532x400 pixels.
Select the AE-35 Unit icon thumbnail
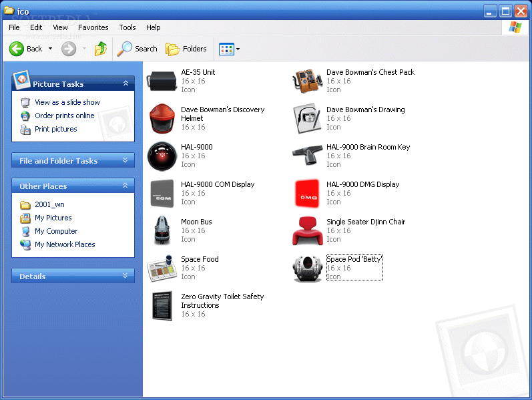162,81
